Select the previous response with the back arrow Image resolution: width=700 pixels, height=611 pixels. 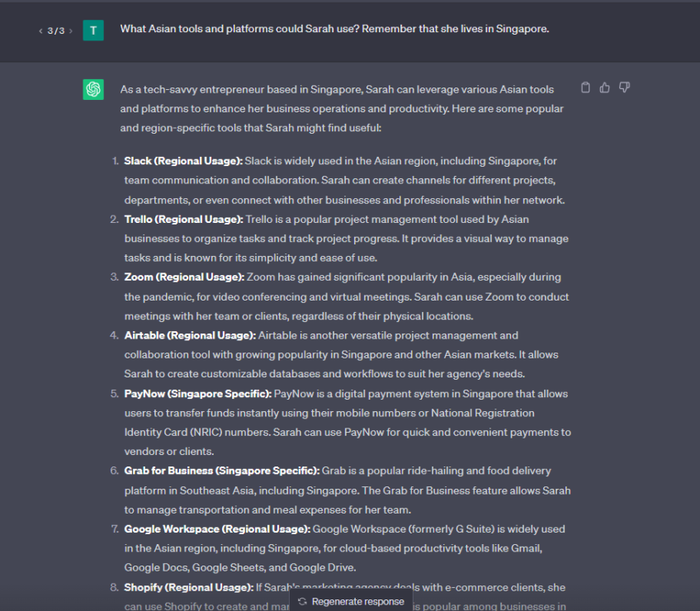(x=40, y=31)
